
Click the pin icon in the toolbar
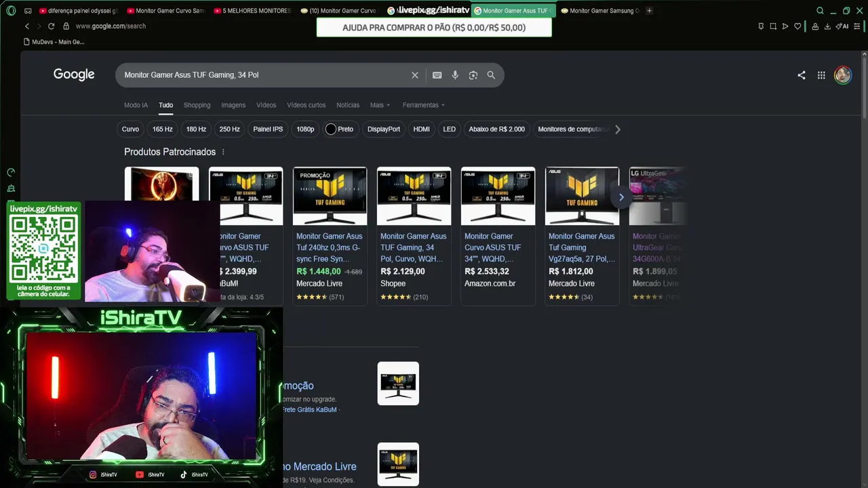point(761,26)
